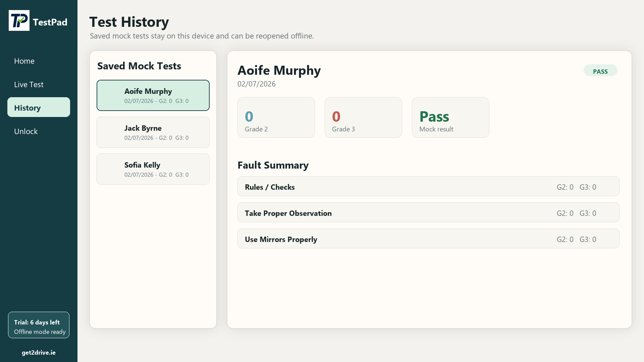Click the Grade 3 count card

(363, 117)
